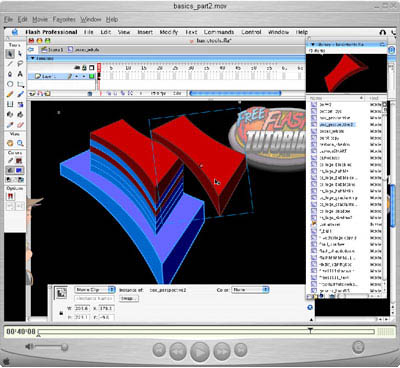Click the stroke color swatch
400x368 pixels.
[19, 161]
